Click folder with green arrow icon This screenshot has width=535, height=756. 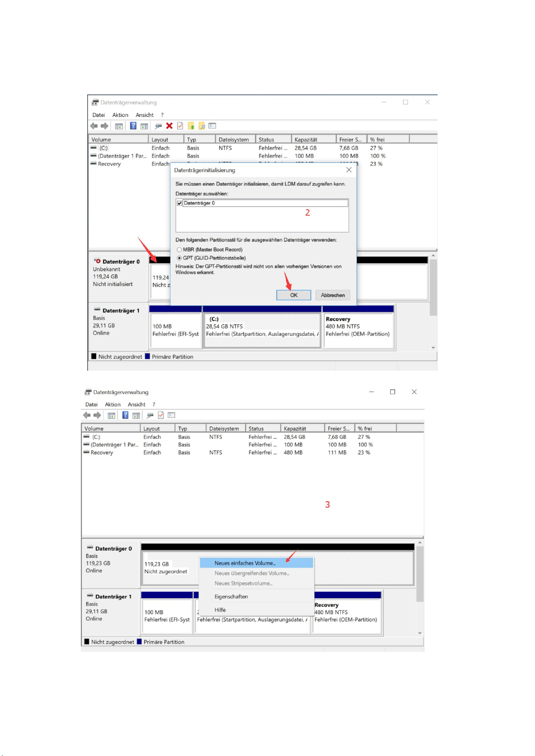pyautogui.click(x=191, y=126)
